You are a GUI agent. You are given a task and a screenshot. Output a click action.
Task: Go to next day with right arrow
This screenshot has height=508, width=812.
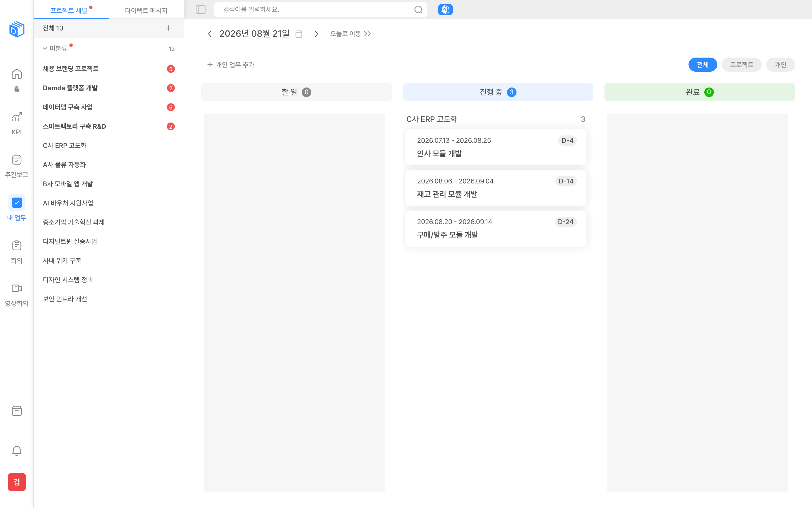[316, 34]
